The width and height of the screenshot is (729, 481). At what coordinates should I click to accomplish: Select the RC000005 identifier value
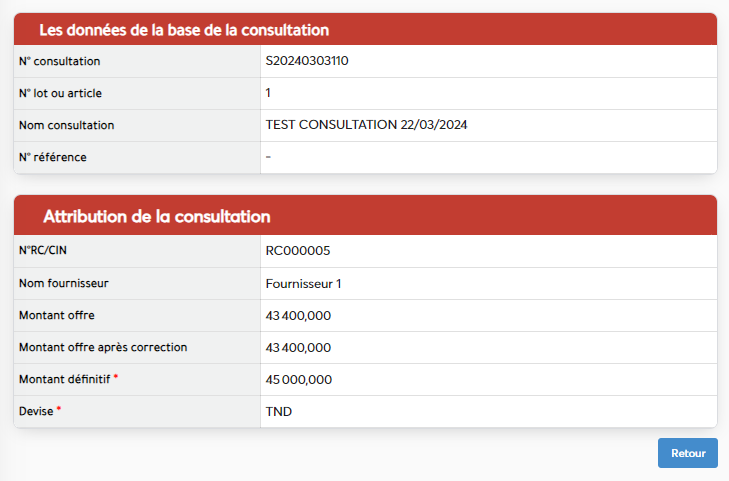tap(298, 251)
